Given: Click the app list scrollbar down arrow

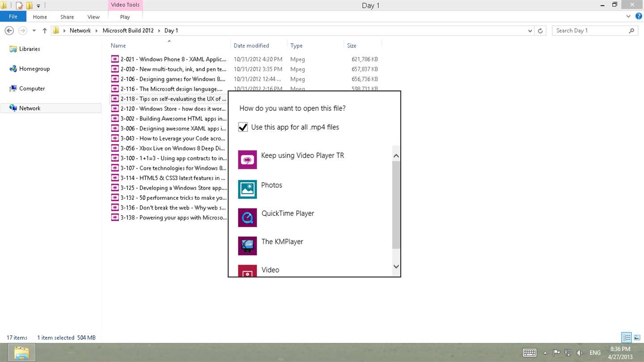Looking at the screenshot, I should 396,266.
